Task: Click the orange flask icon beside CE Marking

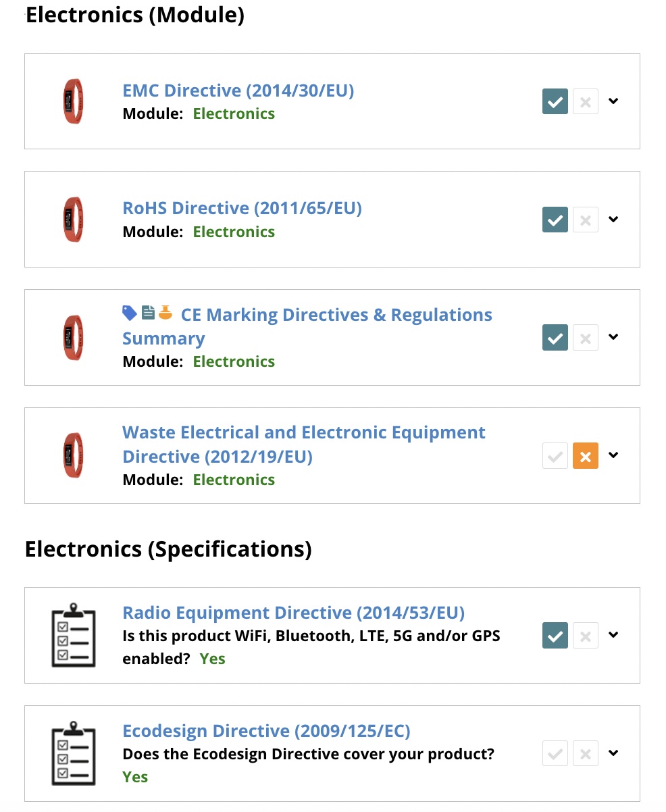Action: 165,313
